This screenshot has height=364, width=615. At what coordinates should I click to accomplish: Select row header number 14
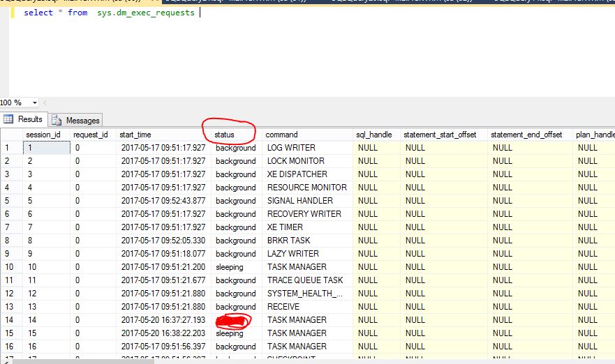[11, 320]
